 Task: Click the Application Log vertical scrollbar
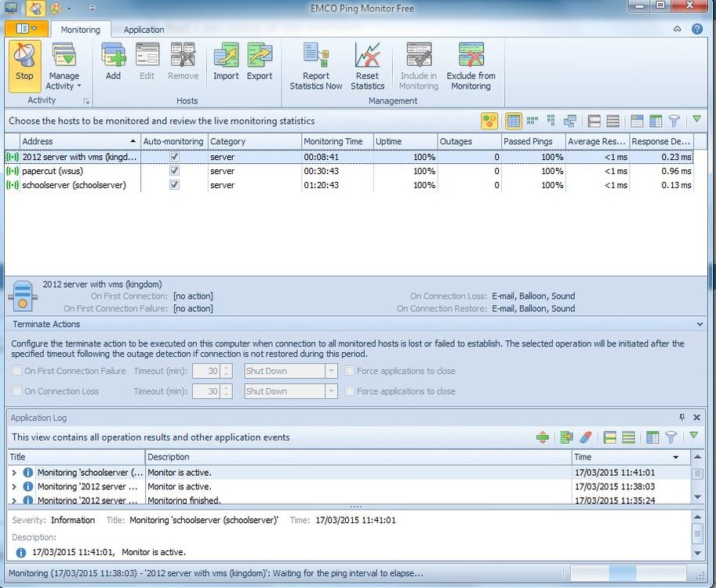pyautogui.click(x=697, y=476)
